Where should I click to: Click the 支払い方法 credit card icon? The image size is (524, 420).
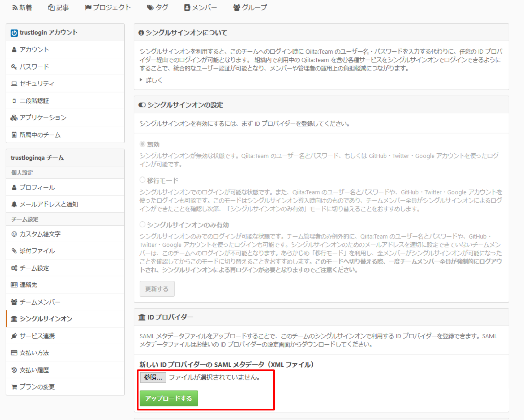tap(14, 353)
